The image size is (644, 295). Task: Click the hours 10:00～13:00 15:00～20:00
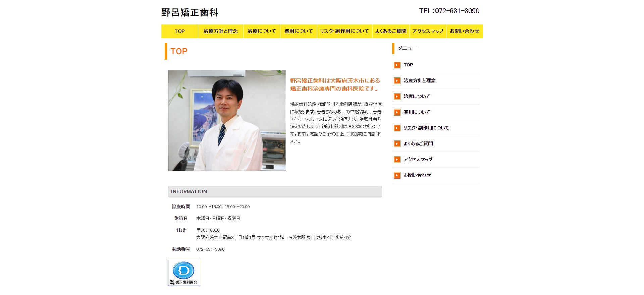tap(223, 207)
